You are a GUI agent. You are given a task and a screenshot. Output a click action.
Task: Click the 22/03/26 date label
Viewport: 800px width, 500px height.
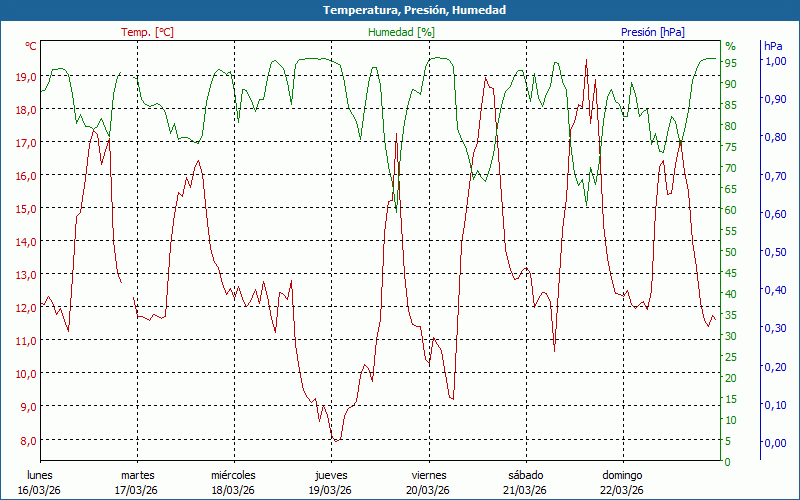[622, 490]
